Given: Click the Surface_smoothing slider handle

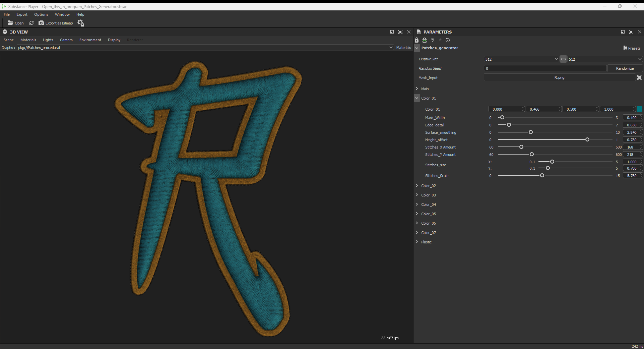Looking at the screenshot, I should click(x=531, y=132).
